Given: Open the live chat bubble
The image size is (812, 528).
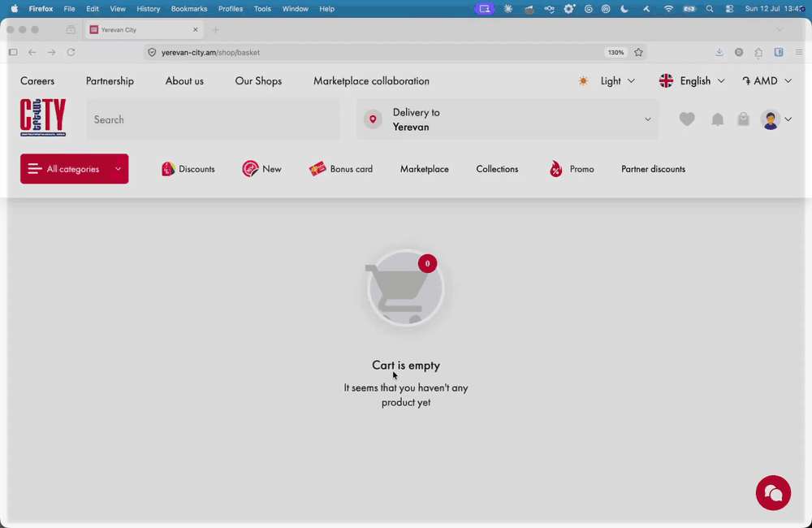Looking at the screenshot, I should [x=773, y=493].
